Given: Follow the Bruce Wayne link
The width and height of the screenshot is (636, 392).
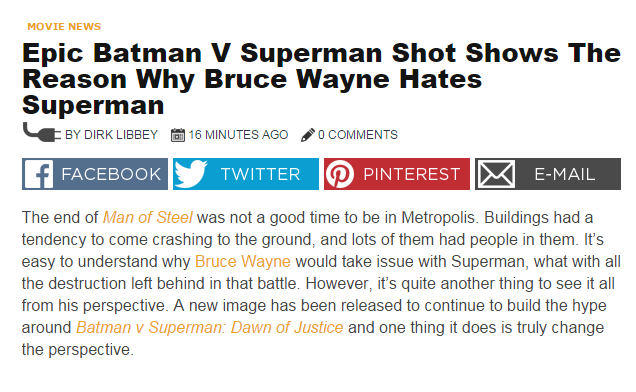Looking at the screenshot, I should click(243, 261).
